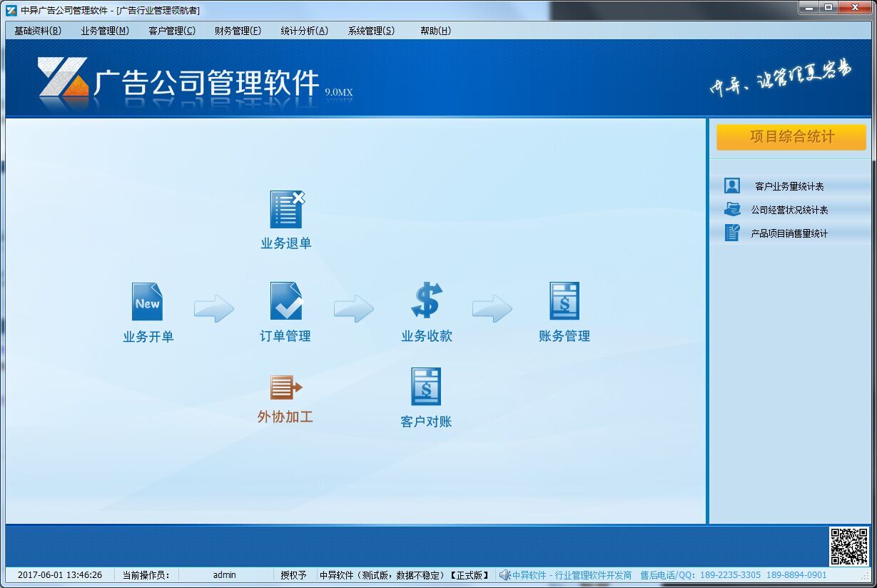The image size is (877, 588).
Task: Close the application window
Action: pyautogui.click(x=854, y=7)
